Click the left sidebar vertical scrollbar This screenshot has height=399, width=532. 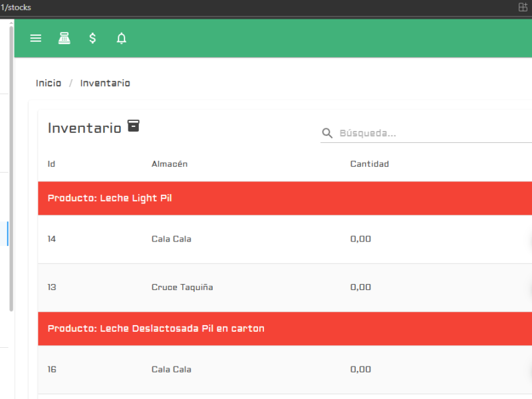[11, 166]
